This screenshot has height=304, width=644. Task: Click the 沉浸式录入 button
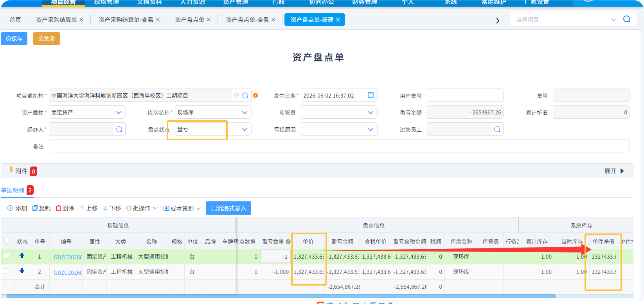tap(228, 208)
